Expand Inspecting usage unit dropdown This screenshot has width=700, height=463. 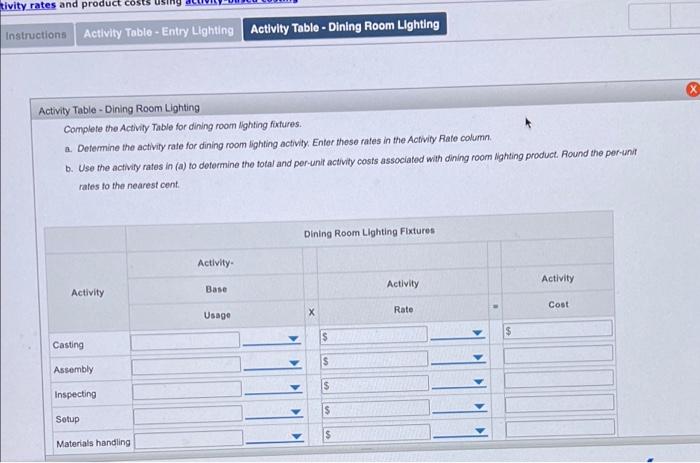tap(274, 388)
